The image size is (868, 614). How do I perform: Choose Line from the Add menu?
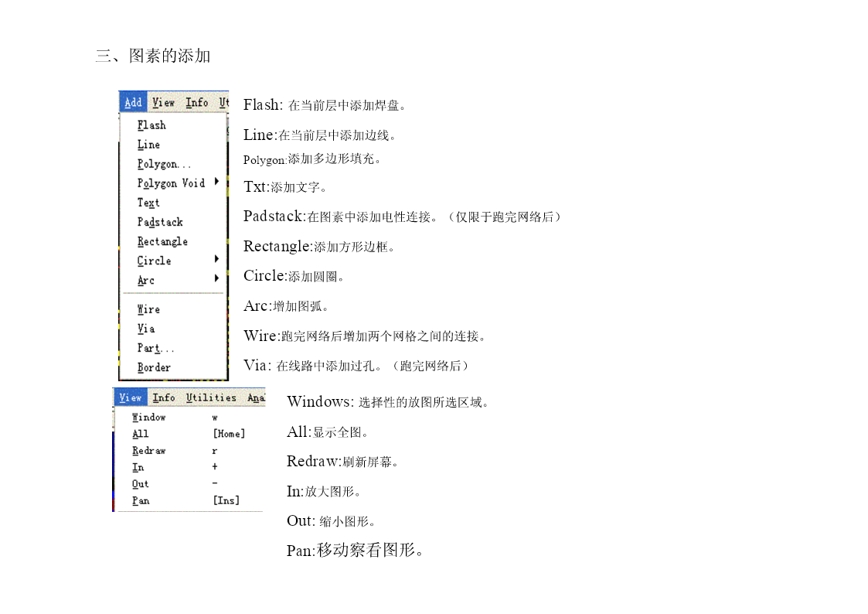(173, 145)
